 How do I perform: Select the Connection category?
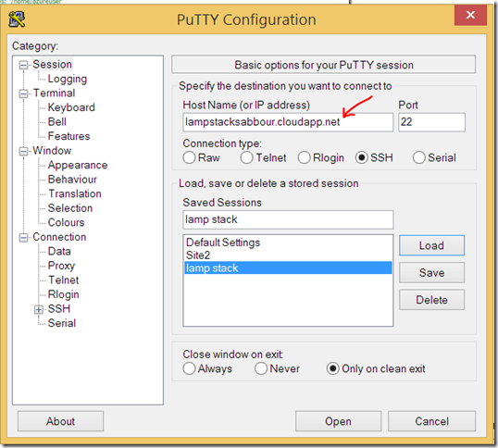click(x=59, y=237)
